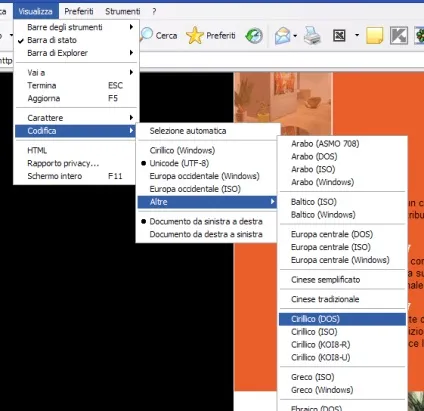
Task: Open the Strumenti menu
Action: pos(123,11)
